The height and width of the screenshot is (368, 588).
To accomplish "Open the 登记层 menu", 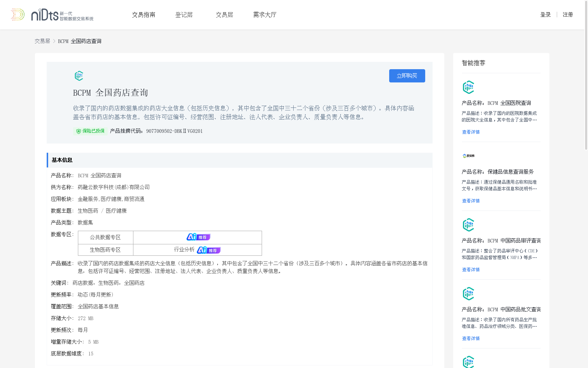I will pos(184,15).
